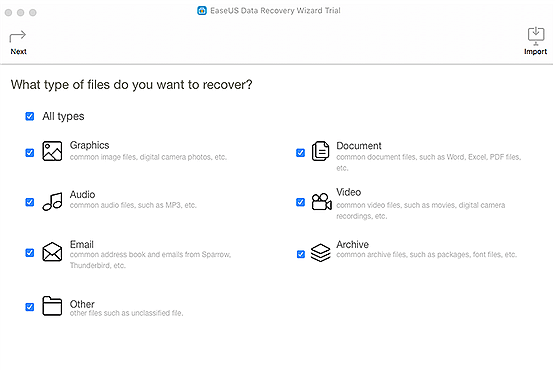The image size is (555, 370).
Task: Click 'common address book and emails from Sparrow' description
Action: coord(150,260)
